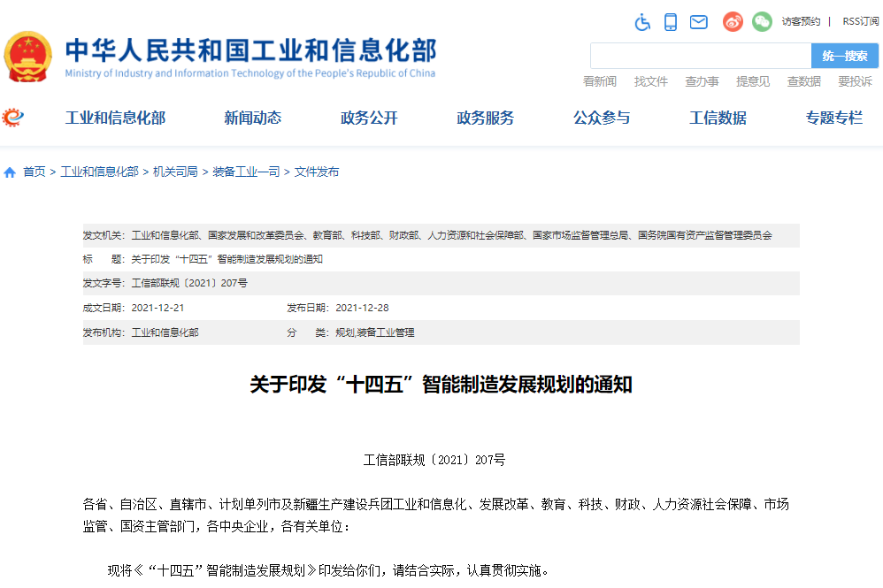Share via WeChat icon
This screenshot has height=588, width=883.
pos(761,22)
